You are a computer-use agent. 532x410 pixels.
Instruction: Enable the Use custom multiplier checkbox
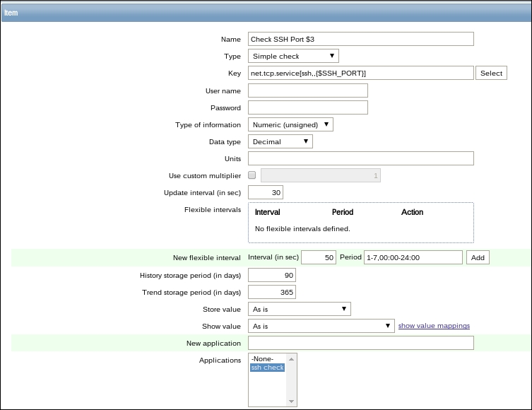click(x=252, y=175)
